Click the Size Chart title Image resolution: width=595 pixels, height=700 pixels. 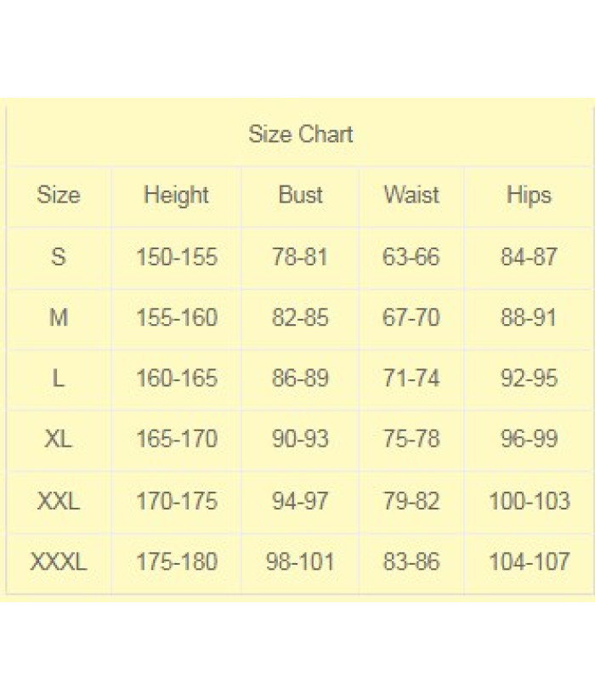[300, 134]
